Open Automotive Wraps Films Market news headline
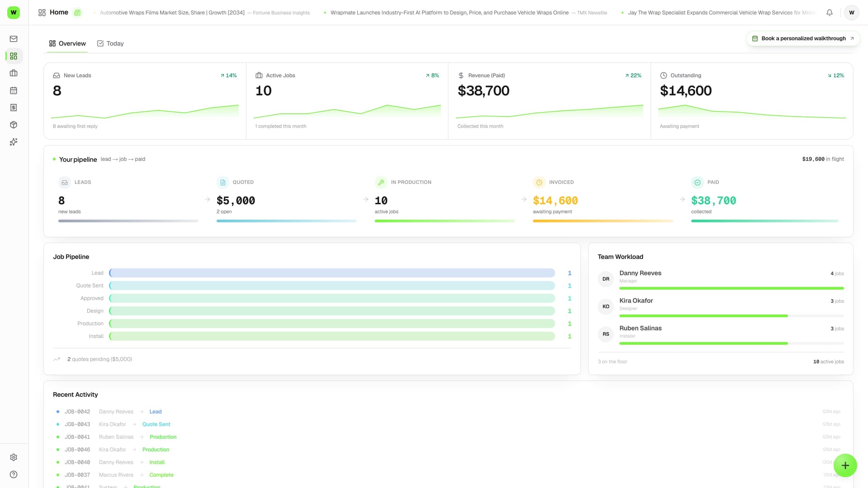The image size is (868, 488). click(204, 13)
